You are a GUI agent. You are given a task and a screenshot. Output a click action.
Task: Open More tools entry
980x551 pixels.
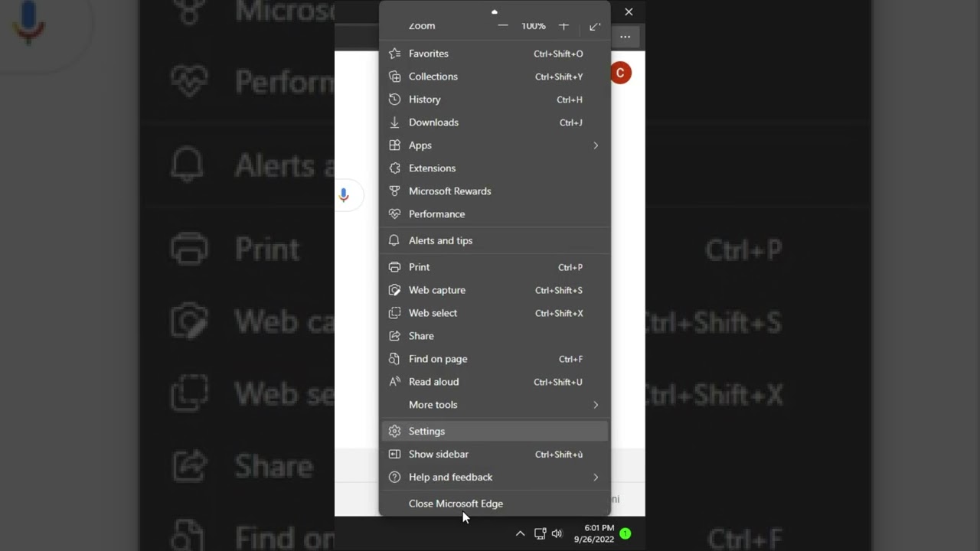coord(495,405)
